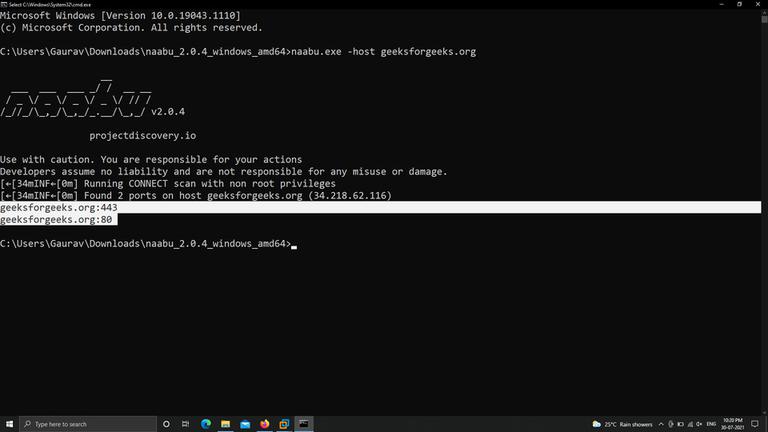The image size is (768, 432).
Task: Switch the ENG input language indicator
Action: pos(711,424)
